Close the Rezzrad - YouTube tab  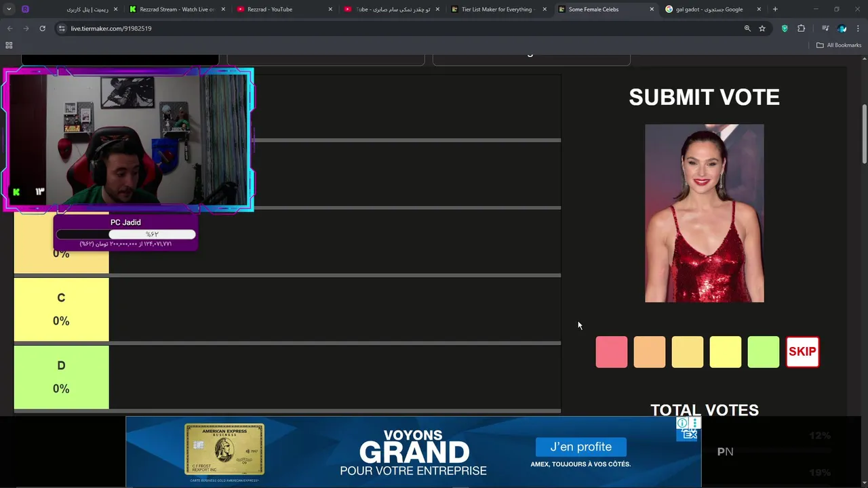click(x=330, y=9)
